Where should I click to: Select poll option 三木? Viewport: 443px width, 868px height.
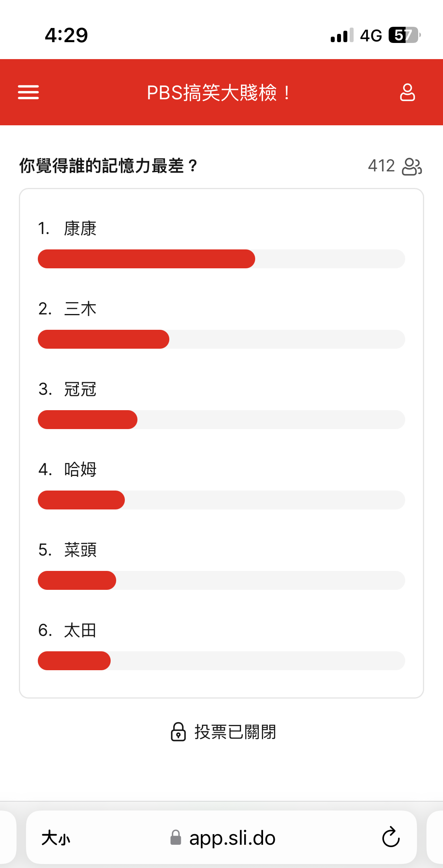(80, 309)
